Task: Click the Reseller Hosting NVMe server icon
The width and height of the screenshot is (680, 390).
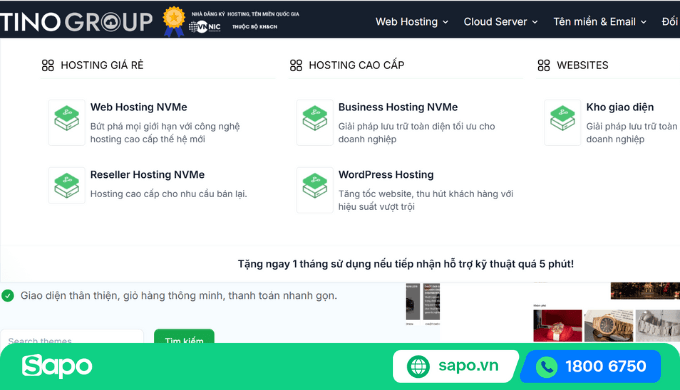Action: 66,185
